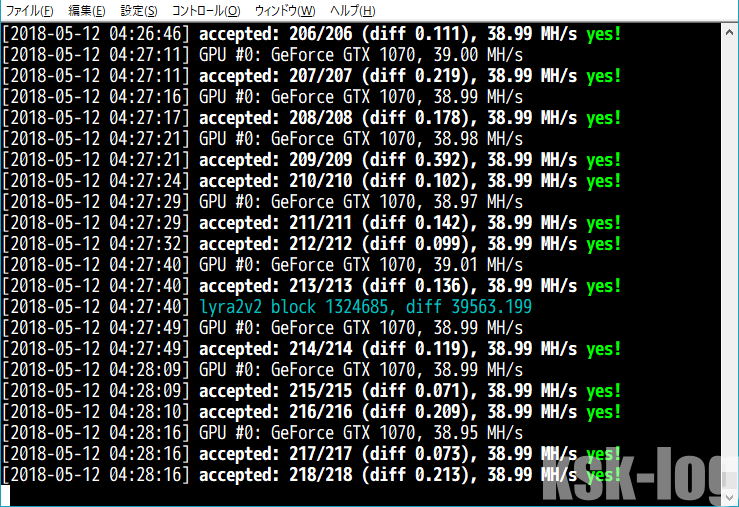Screen dimensions: 739x507
Task: Click the 04:27:40 GPU #0 39.01 MH/s line
Action: [x=263, y=265]
